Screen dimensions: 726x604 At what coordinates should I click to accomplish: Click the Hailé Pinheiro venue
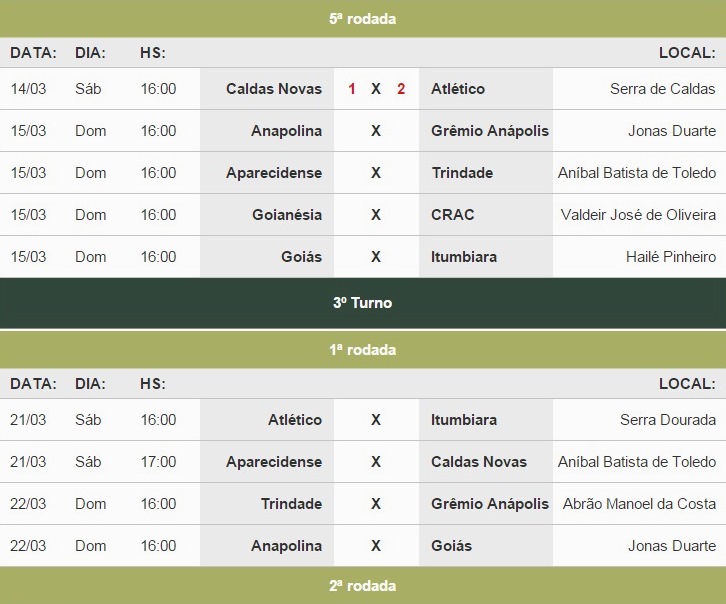pos(671,257)
